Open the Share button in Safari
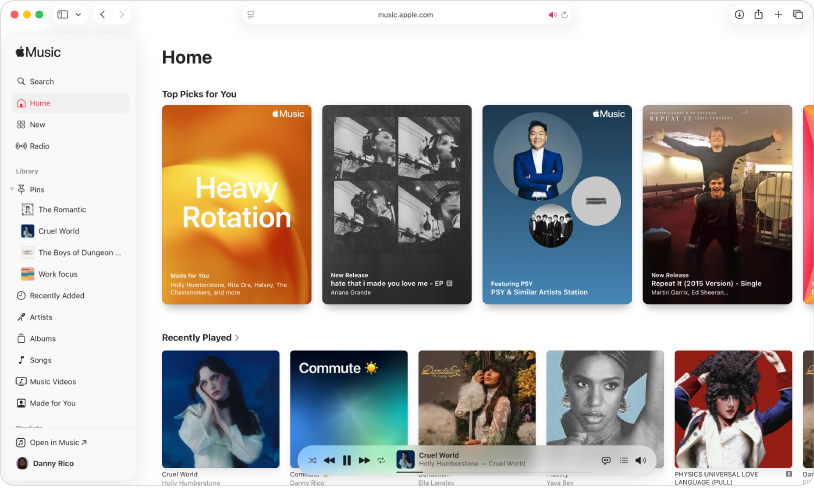 [x=758, y=15]
